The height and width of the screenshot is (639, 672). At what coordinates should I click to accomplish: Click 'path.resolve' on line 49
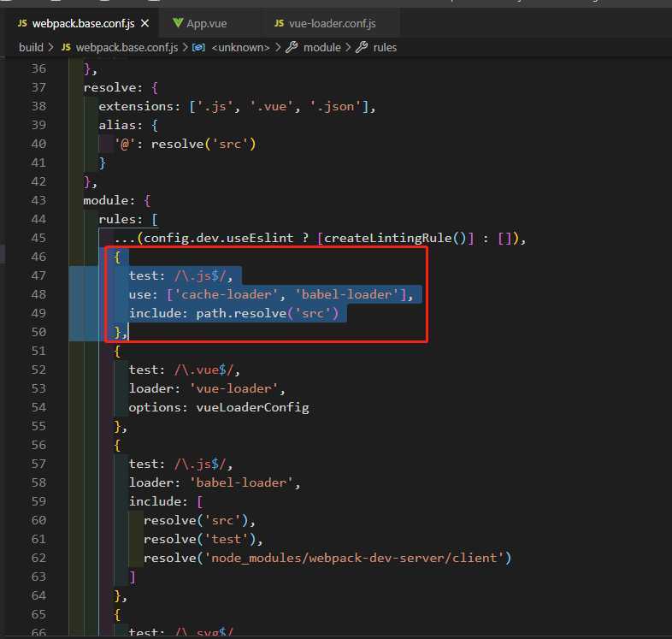[x=241, y=313]
